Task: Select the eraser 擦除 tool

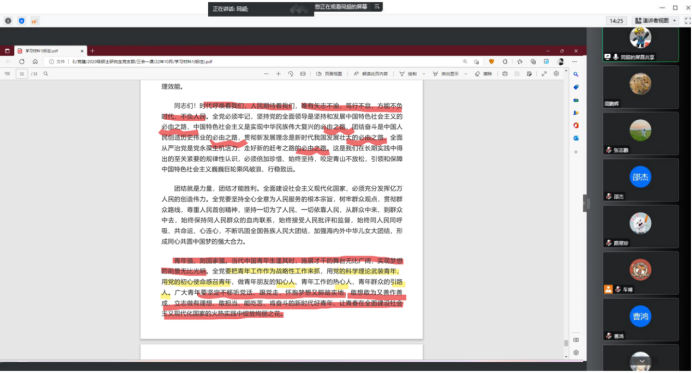Action: (483, 74)
